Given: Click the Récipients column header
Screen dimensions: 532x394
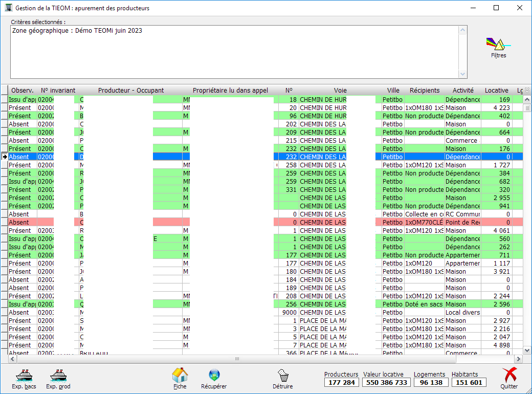Looking at the screenshot, I should 424,91.
